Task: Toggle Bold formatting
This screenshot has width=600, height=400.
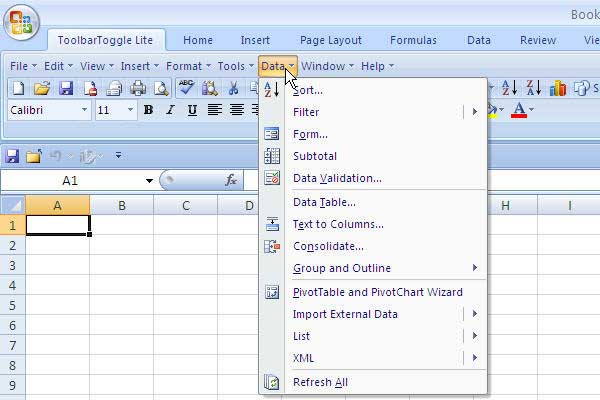Action: [148, 110]
